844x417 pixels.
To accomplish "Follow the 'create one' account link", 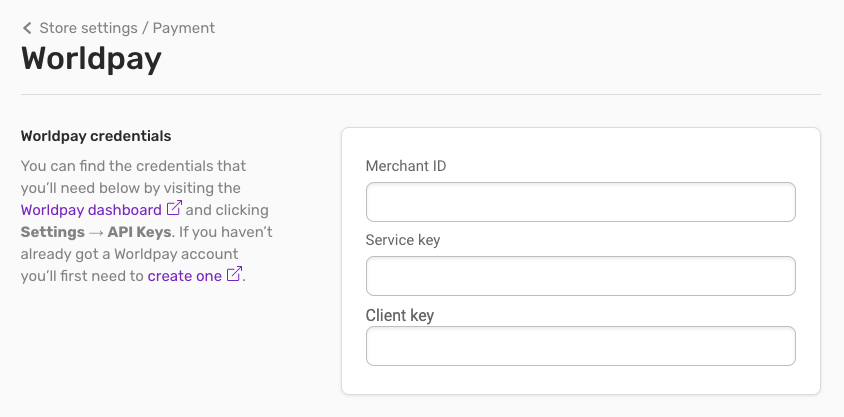I will click(184, 276).
